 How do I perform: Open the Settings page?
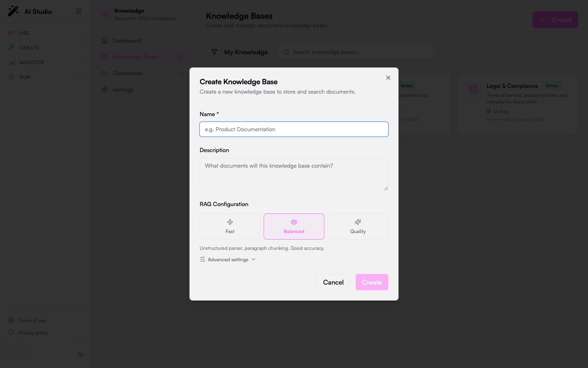click(x=143, y=90)
